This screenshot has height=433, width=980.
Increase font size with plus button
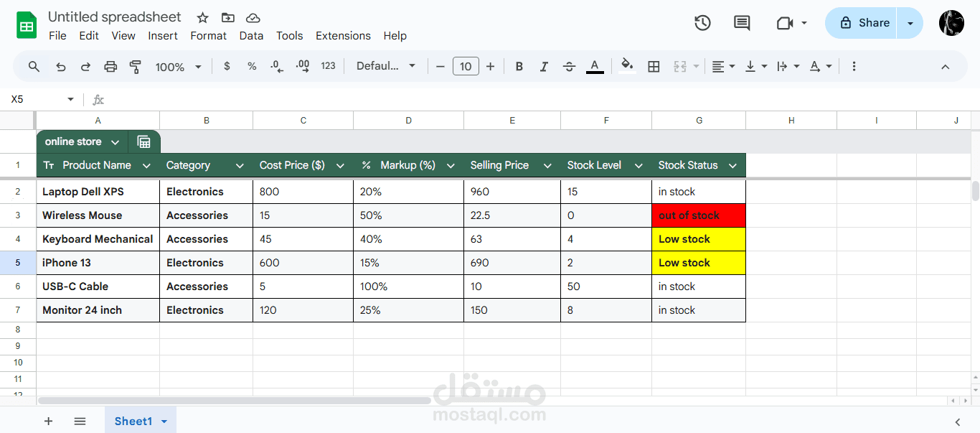click(x=490, y=66)
